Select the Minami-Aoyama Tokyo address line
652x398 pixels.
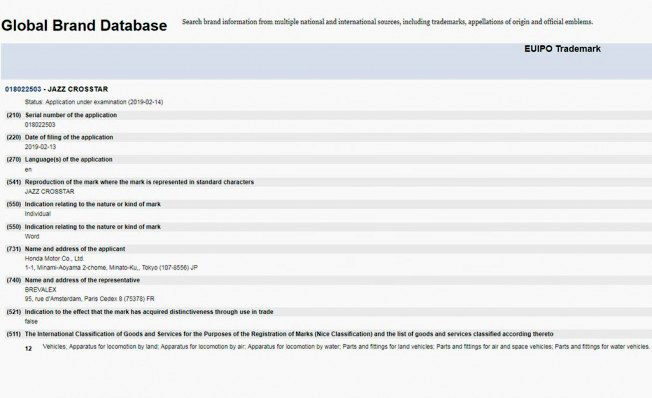click(111, 268)
